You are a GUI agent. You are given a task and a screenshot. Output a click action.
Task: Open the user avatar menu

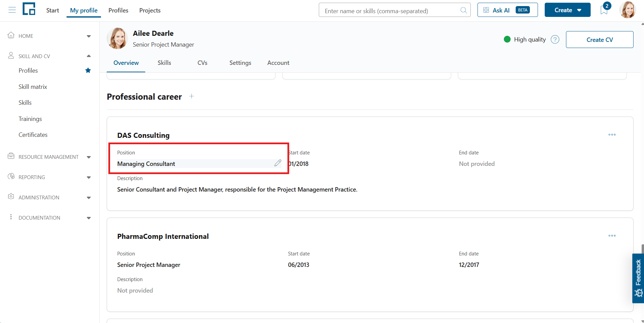click(628, 10)
